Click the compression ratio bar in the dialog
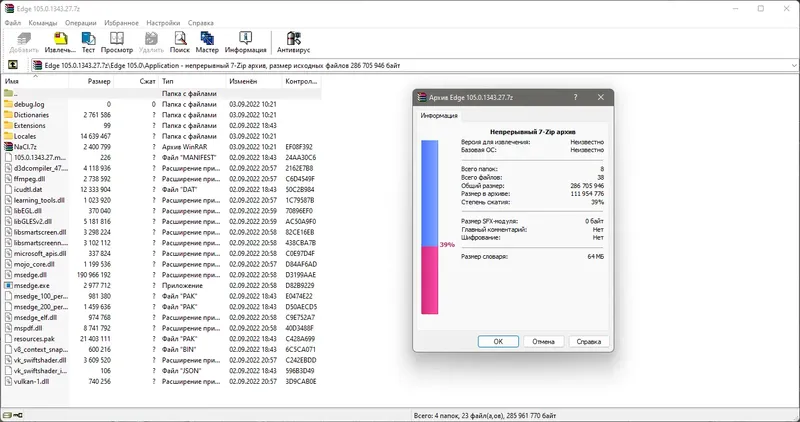 coord(430,227)
